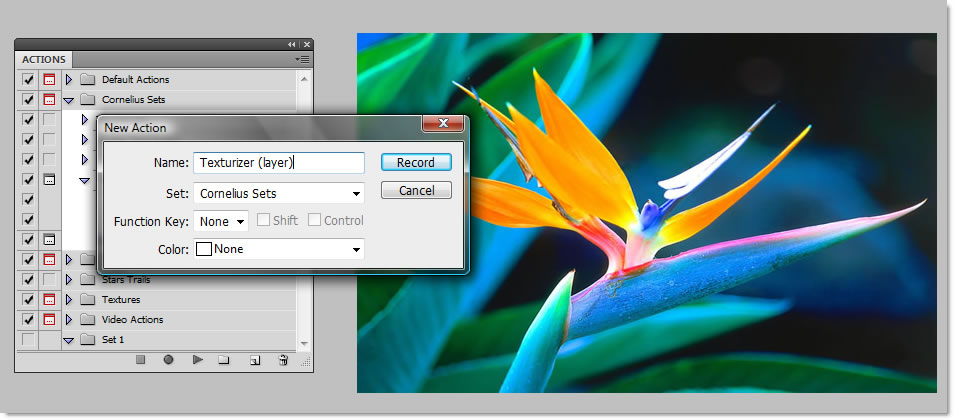Toggle empty dialog box for Stars Trails
The height and width of the screenshot is (420, 954).
[49, 279]
